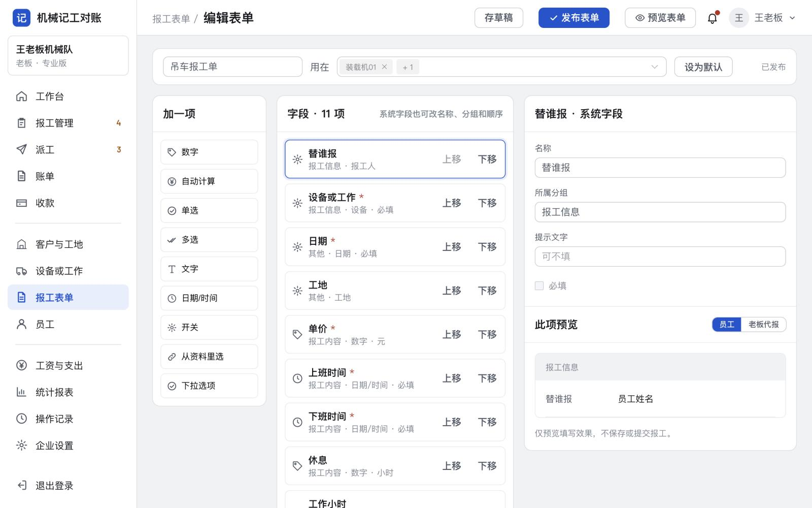
Task: Expand the +1 more equipment tag
Action: click(408, 67)
